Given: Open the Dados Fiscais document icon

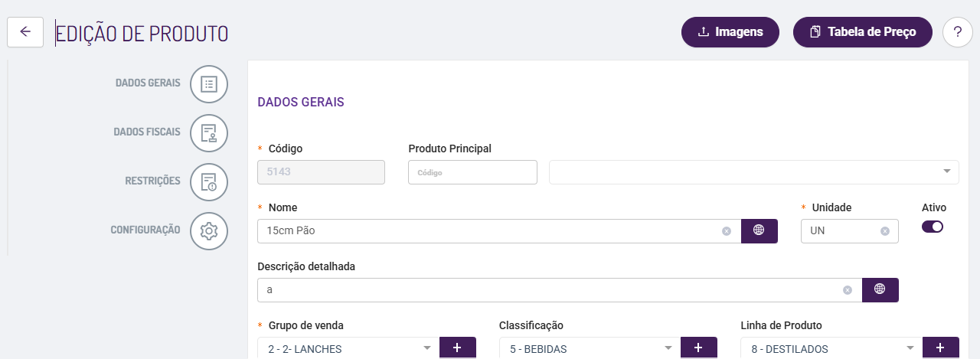Looking at the screenshot, I should (209, 132).
